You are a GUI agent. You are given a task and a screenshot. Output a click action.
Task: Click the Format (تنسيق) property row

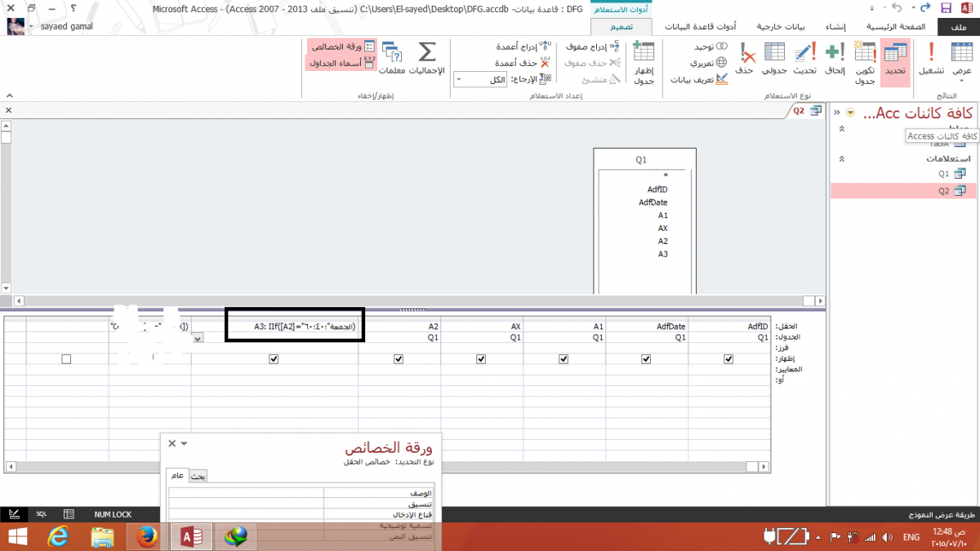(x=301, y=504)
